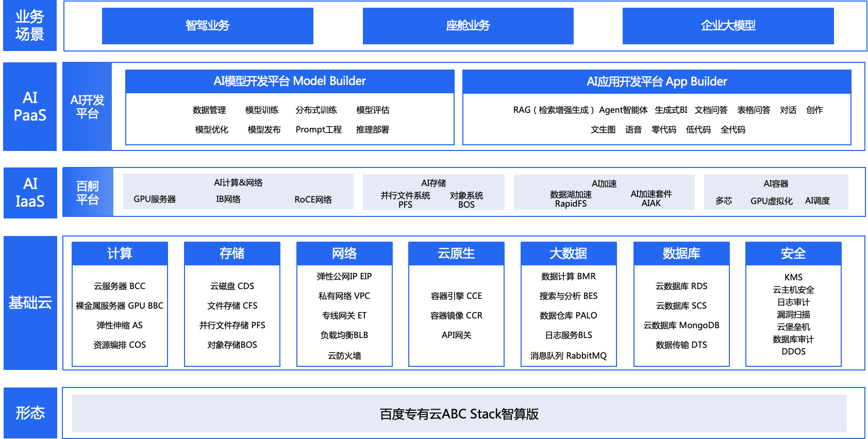Click the 裸金属服务器 GPU BBC text
The width and height of the screenshot is (868, 439).
click(x=120, y=306)
